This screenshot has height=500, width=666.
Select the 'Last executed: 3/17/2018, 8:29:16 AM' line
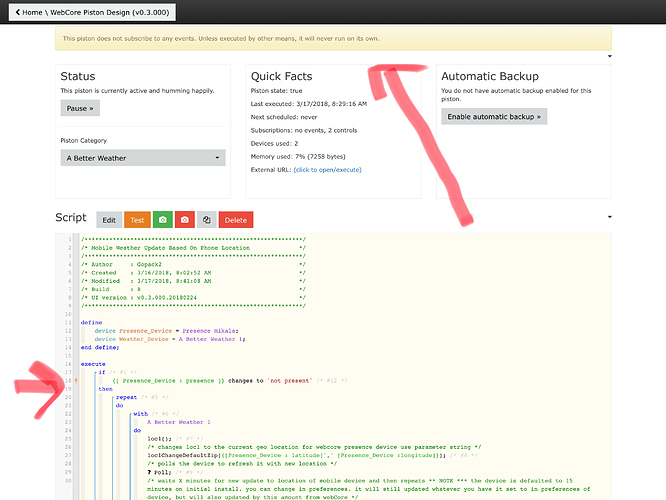(309, 104)
